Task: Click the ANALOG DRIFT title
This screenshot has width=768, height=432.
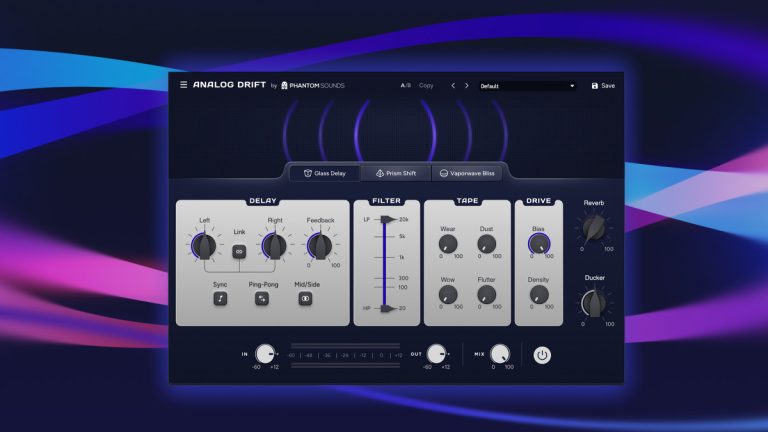Action: point(229,85)
